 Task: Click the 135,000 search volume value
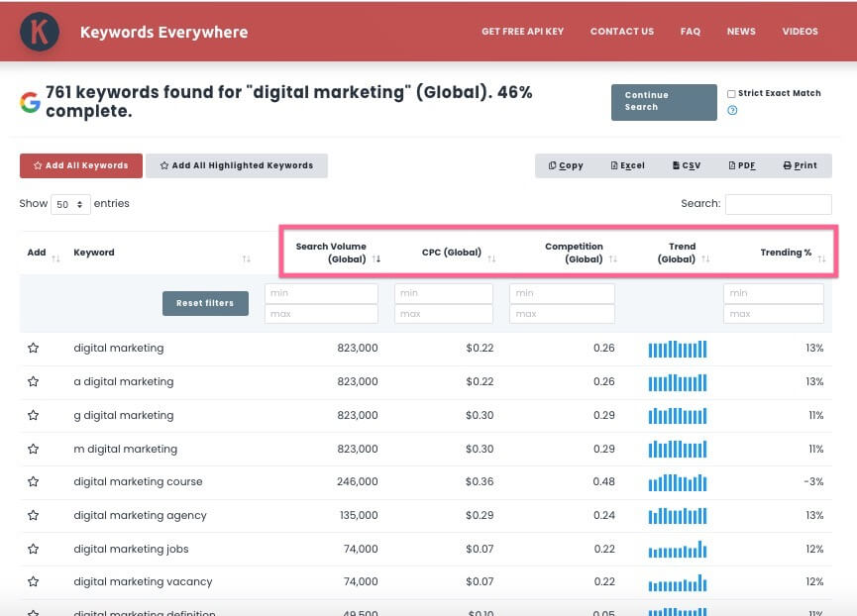tap(359, 516)
